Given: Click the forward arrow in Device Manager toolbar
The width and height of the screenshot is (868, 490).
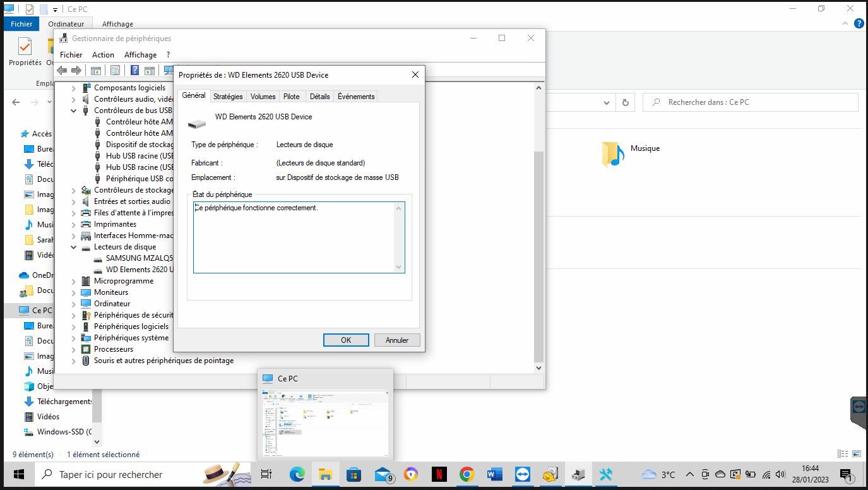Looking at the screenshot, I should [x=76, y=70].
